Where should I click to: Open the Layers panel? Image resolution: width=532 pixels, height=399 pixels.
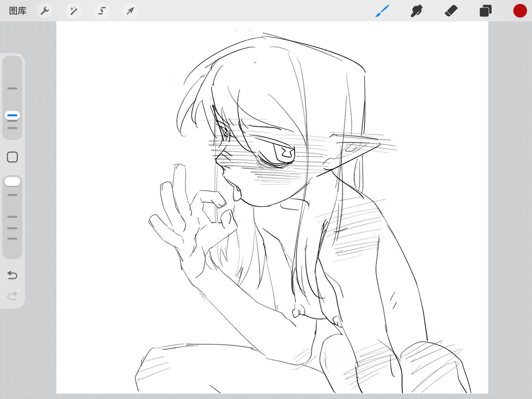point(485,11)
